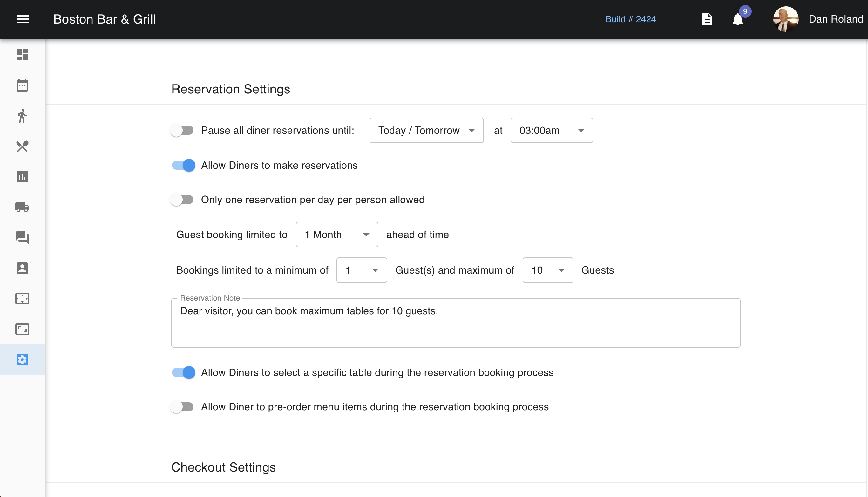
Task: Go to the calendar reservations icon
Action: (x=22, y=85)
